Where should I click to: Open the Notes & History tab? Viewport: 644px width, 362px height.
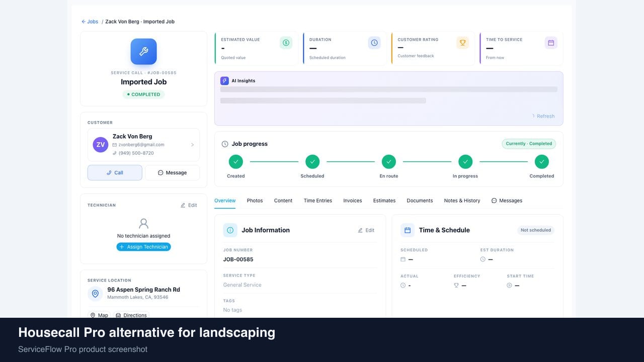[462, 201]
